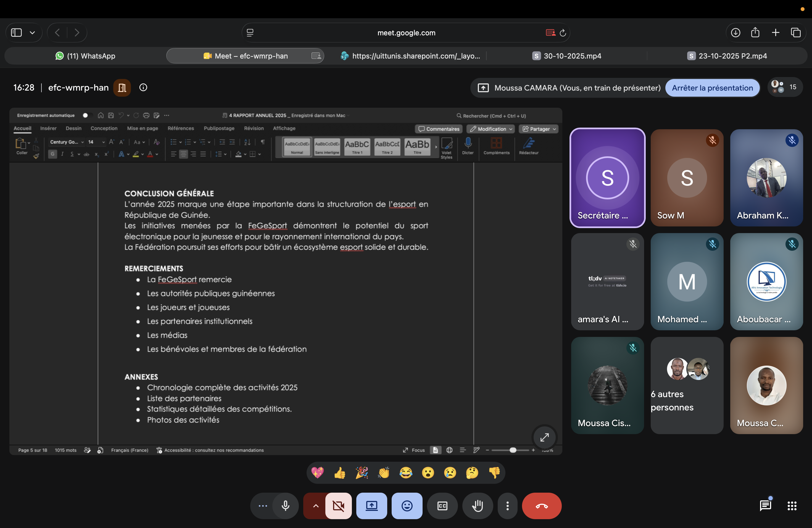812x528 pixels.
Task: Open the 6 autres personnes tile
Action: (687, 386)
